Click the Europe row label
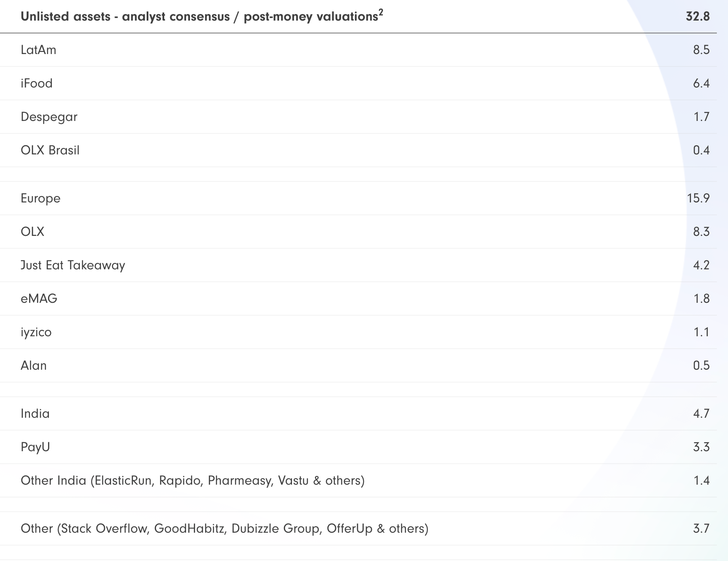The height and width of the screenshot is (561, 728). [41, 198]
